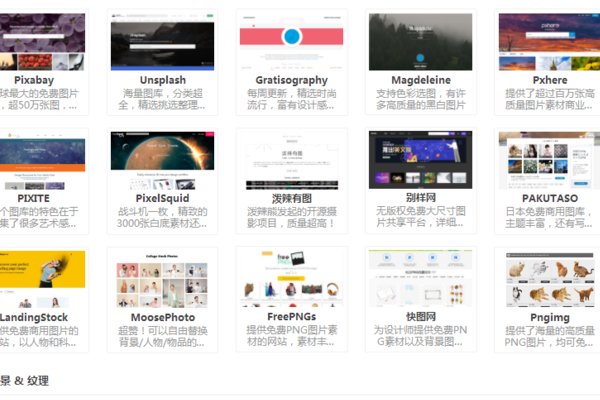Click the PixelSquid title link
600x400 pixels.
(162, 199)
